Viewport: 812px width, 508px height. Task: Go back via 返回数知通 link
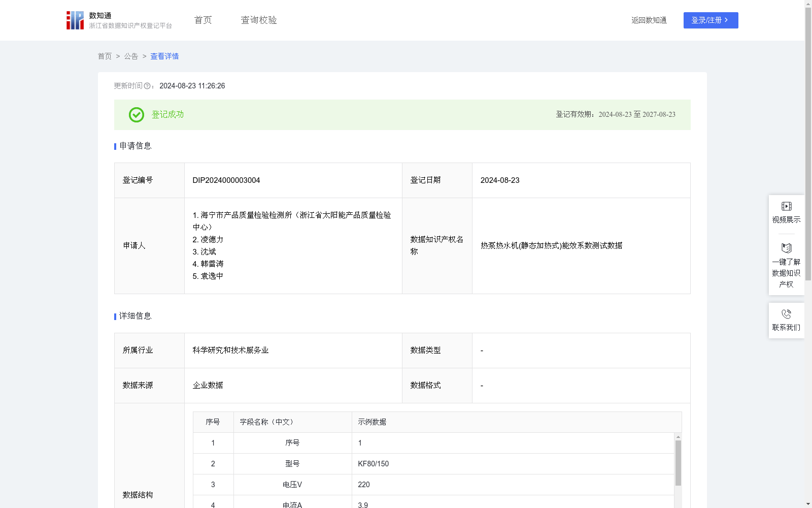[649, 20]
